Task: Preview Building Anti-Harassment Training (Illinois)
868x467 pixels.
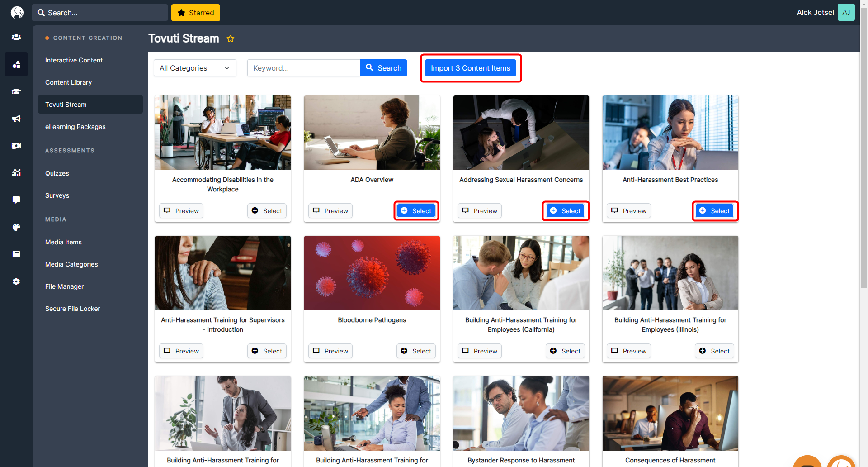Action: point(628,351)
